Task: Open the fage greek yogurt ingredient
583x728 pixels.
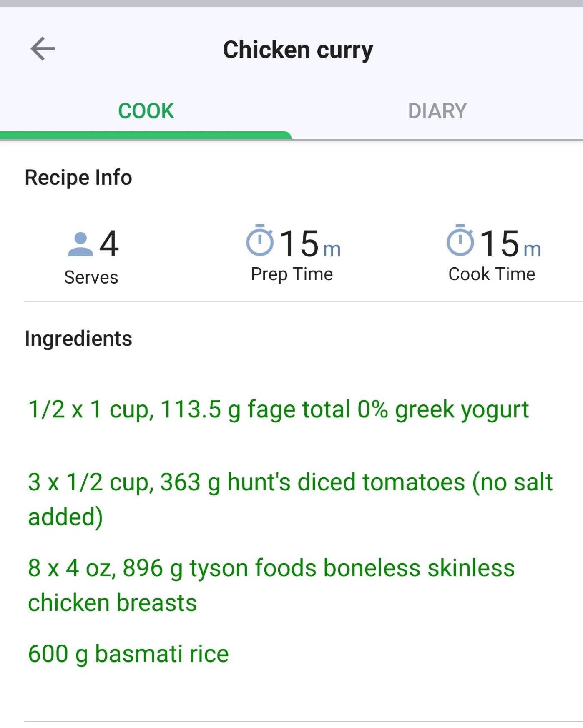Action: (x=278, y=409)
